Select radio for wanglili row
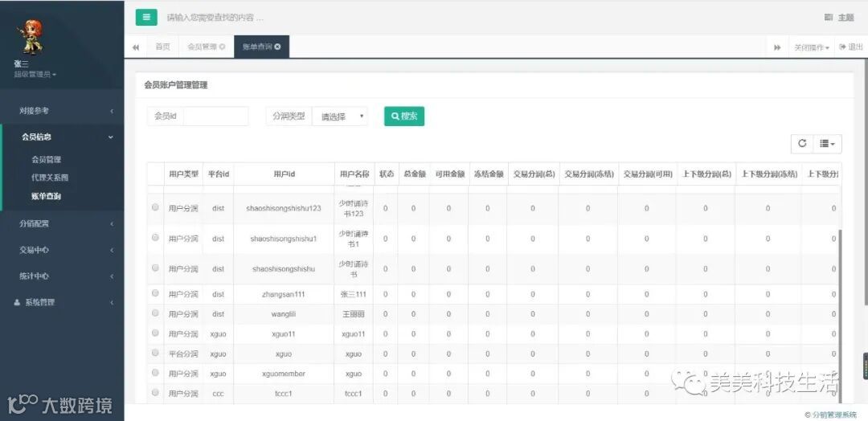Viewport: 868px width, 421px height. [x=155, y=313]
